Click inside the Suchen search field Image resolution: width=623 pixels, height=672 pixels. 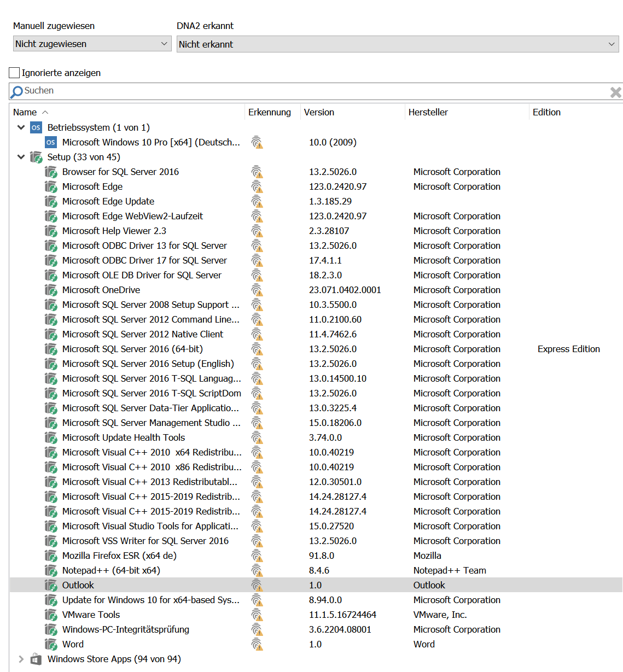pyautogui.click(x=164, y=91)
